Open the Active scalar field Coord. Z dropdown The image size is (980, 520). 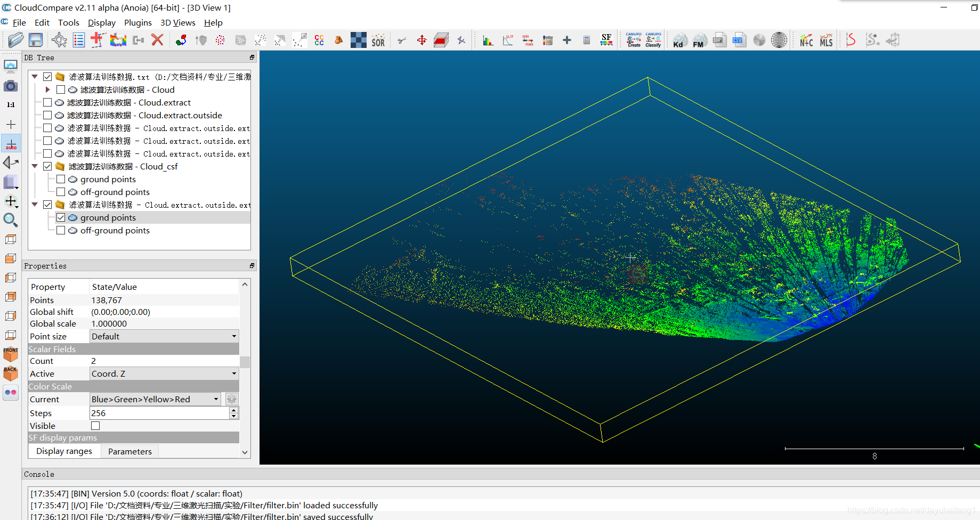164,373
